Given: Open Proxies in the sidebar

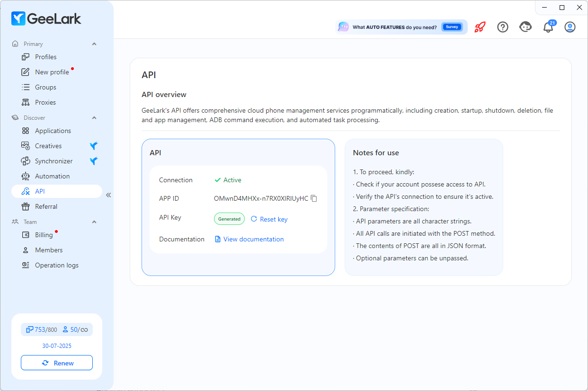Looking at the screenshot, I should [57, 102].
